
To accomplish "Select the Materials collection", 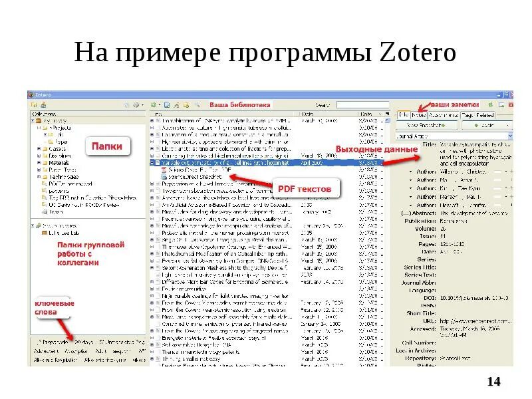I will 56,163.
